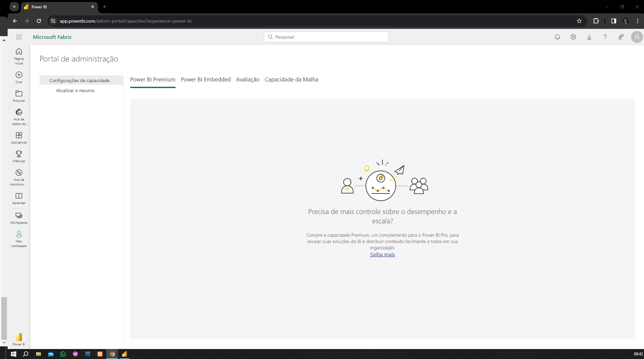Open Power BI Desktop taskbar icon
The height and width of the screenshot is (359, 644).
(124, 354)
